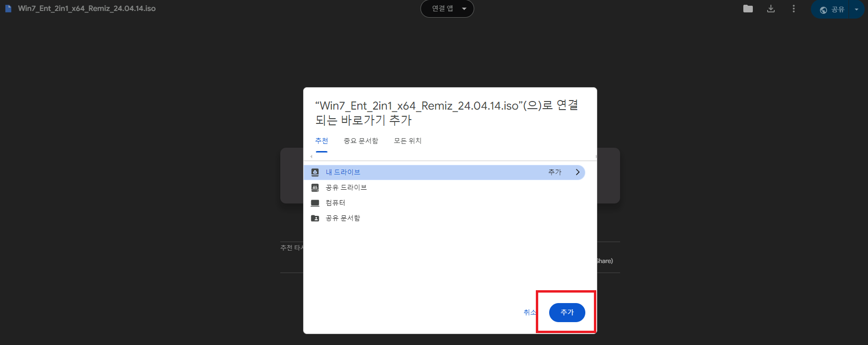Screen dimensions: 868x345
Task: Select the 내 드라이브 row
Action: click(x=444, y=172)
